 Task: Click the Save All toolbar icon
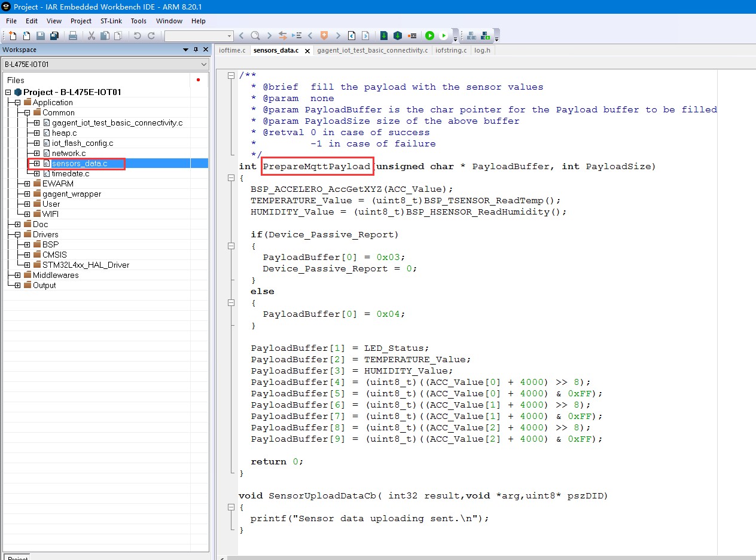click(x=54, y=36)
